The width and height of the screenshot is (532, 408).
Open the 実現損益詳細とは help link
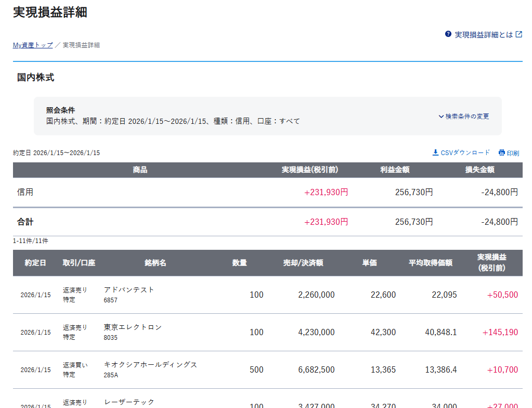pyautogui.click(x=484, y=35)
